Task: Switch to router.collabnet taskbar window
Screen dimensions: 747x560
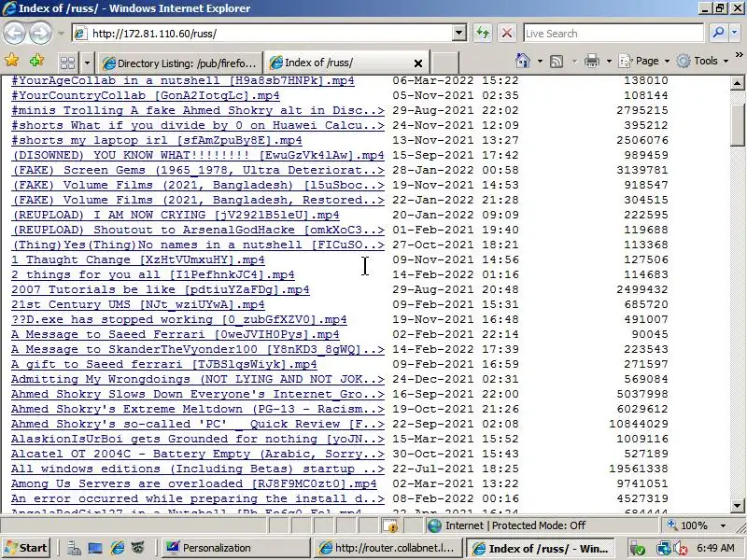Action: click(388, 548)
